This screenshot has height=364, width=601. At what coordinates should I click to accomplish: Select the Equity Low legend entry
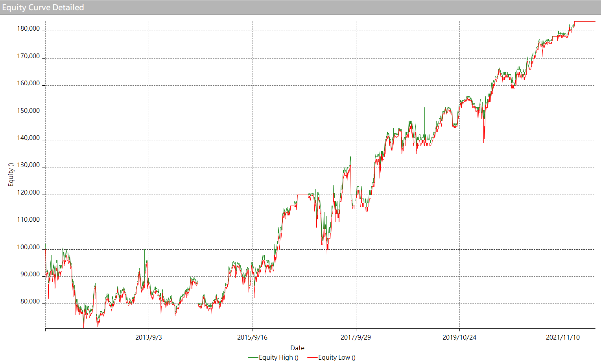tap(331, 357)
